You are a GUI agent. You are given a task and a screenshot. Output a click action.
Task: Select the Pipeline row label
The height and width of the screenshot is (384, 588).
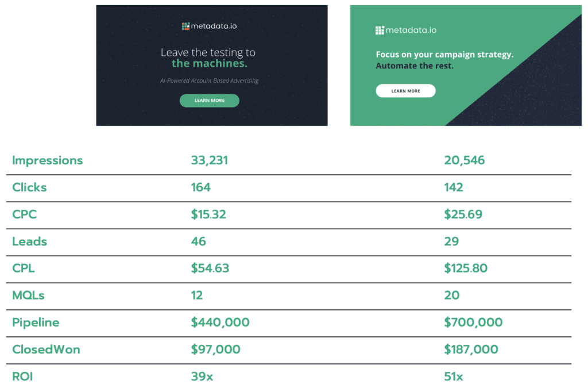point(36,322)
